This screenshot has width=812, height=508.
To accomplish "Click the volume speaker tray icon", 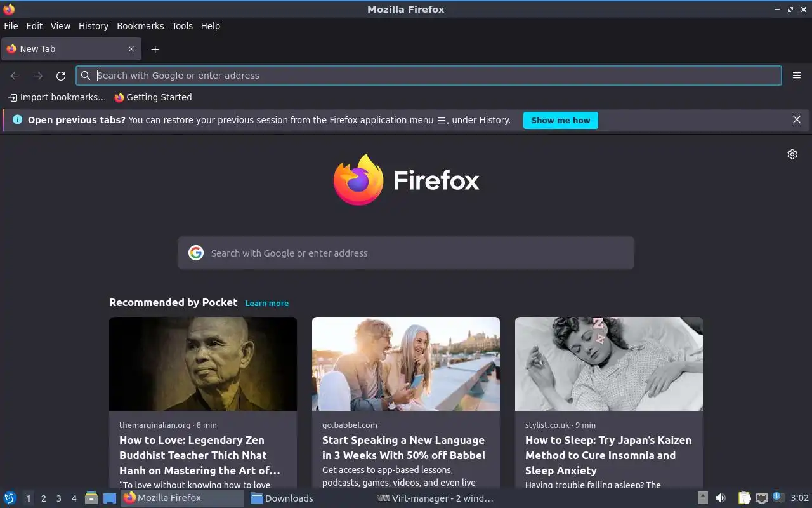I will tap(721, 498).
